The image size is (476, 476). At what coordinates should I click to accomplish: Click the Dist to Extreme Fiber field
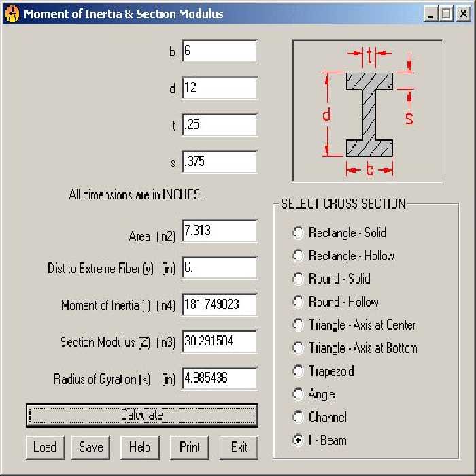[x=220, y=268]
